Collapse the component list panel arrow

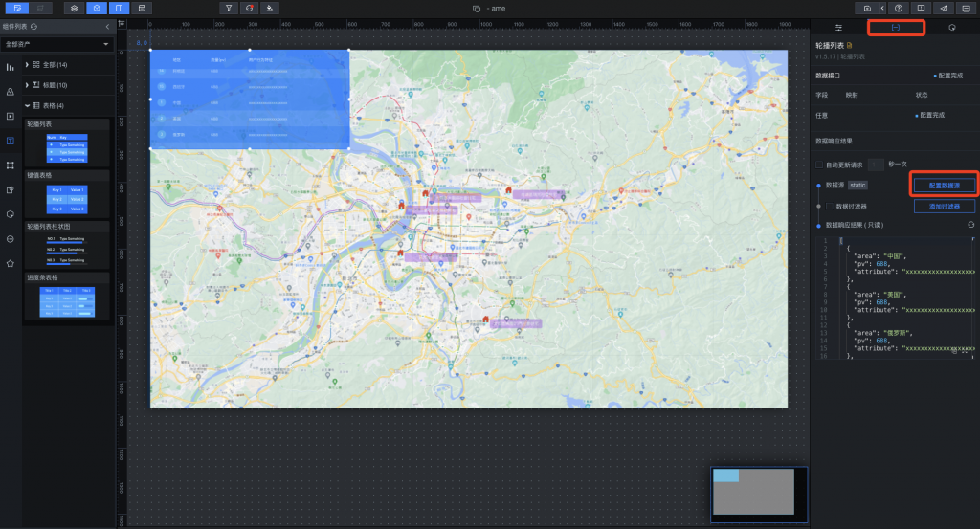point(107,26)
